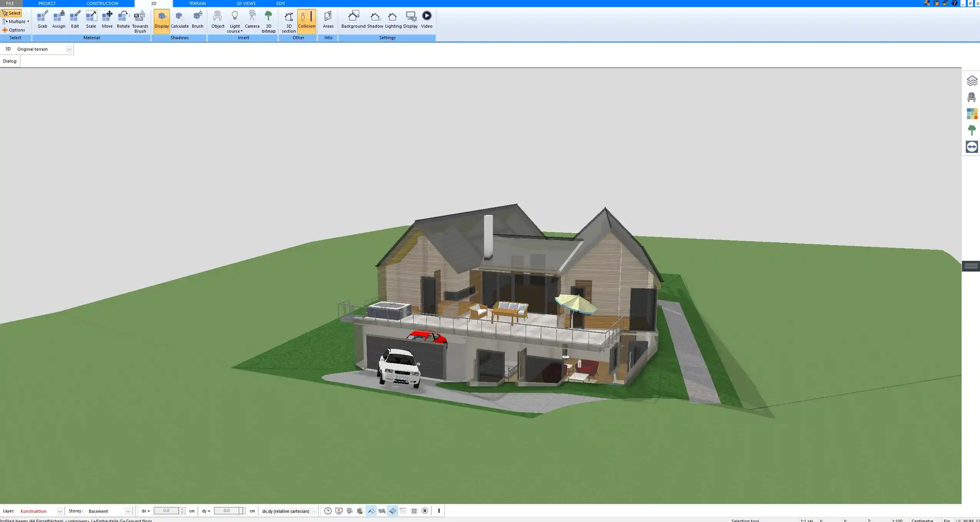Open the furniture catalog in the right sidebar
Screen dimensions: 980x522
[972, 97]
